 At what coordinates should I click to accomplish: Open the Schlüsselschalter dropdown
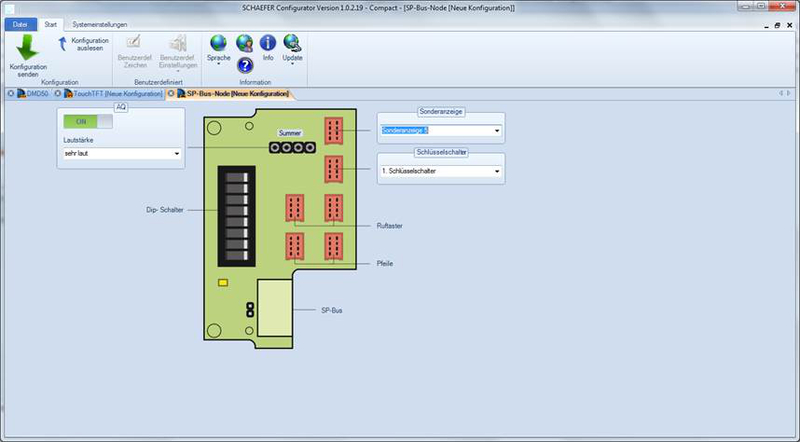(x=441, y=171)
